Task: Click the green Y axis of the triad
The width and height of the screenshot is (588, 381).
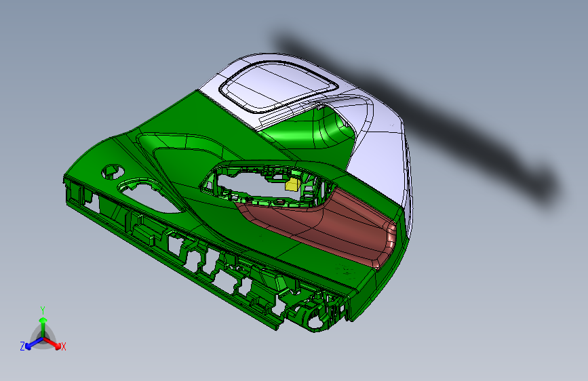Action: (43, 322)
